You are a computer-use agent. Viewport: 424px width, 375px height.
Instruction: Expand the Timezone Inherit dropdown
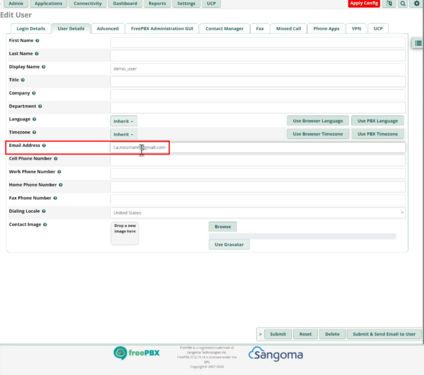[x=124, y=134]
